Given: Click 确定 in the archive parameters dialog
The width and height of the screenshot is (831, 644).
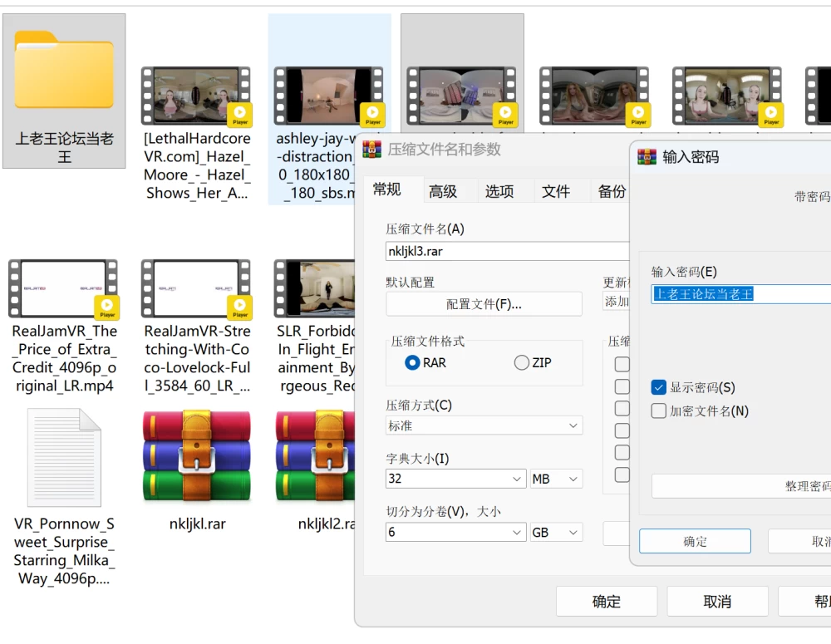Looking at the screenshot, I should tap(607, 601).
